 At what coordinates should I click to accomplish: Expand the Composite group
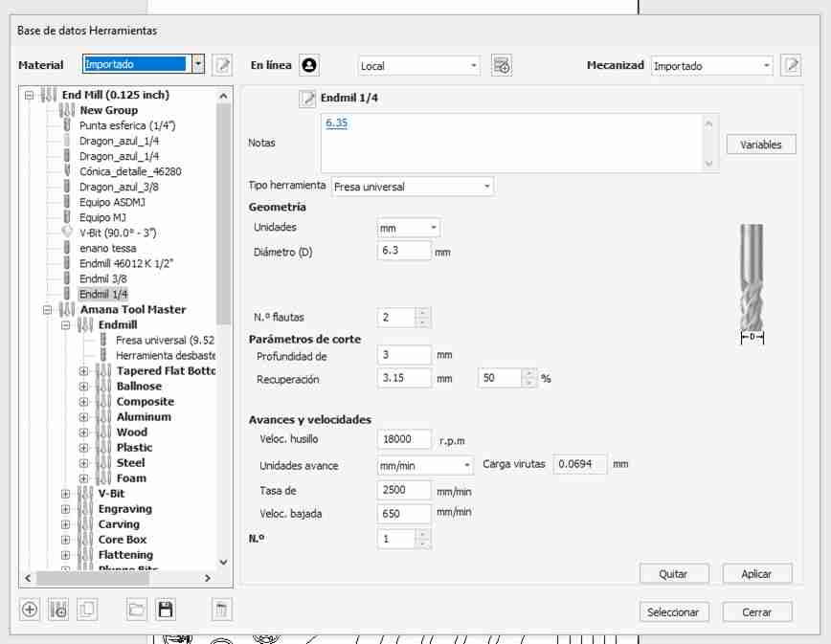point(83,402)
